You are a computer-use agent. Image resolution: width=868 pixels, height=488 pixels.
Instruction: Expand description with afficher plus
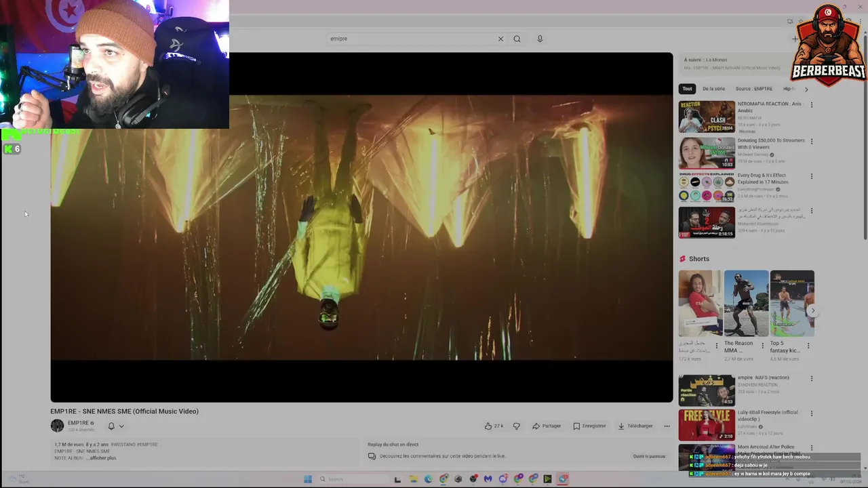coord(101,458)
